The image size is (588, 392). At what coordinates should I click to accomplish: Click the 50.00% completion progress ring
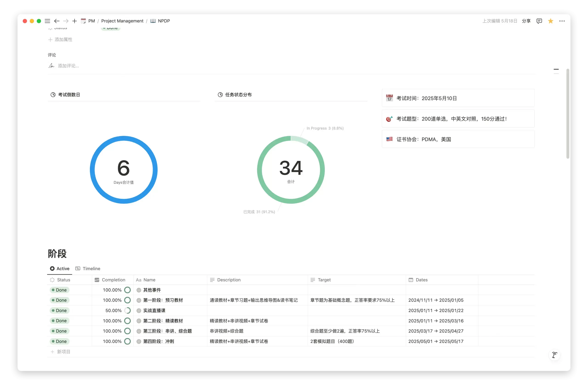127,311
